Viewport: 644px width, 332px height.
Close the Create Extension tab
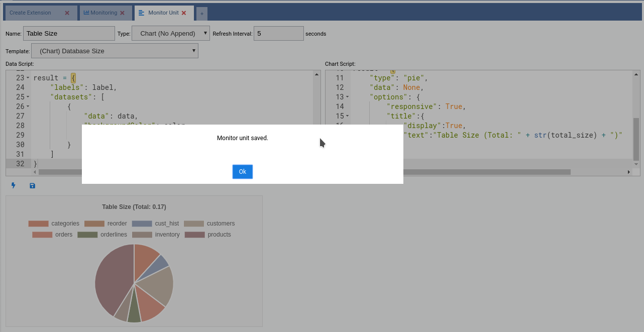[x=67, y=13]
